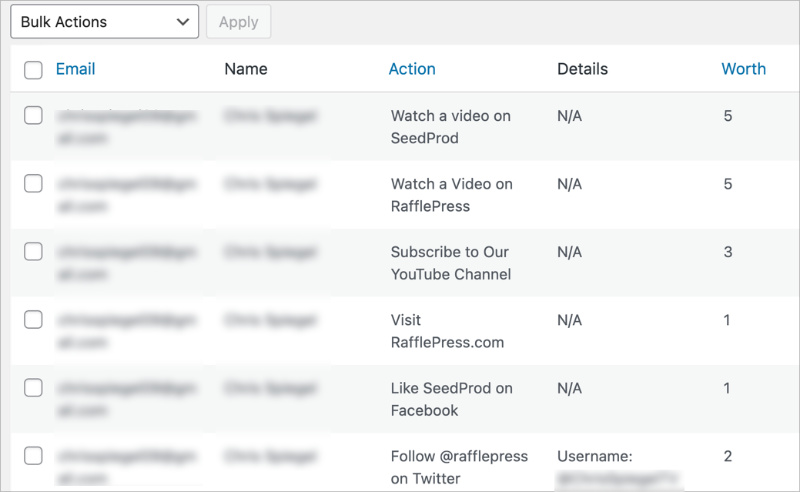Tick the Like SeedProd on Facebook checkbox
The image size is (800, 492).
[33, 388]
